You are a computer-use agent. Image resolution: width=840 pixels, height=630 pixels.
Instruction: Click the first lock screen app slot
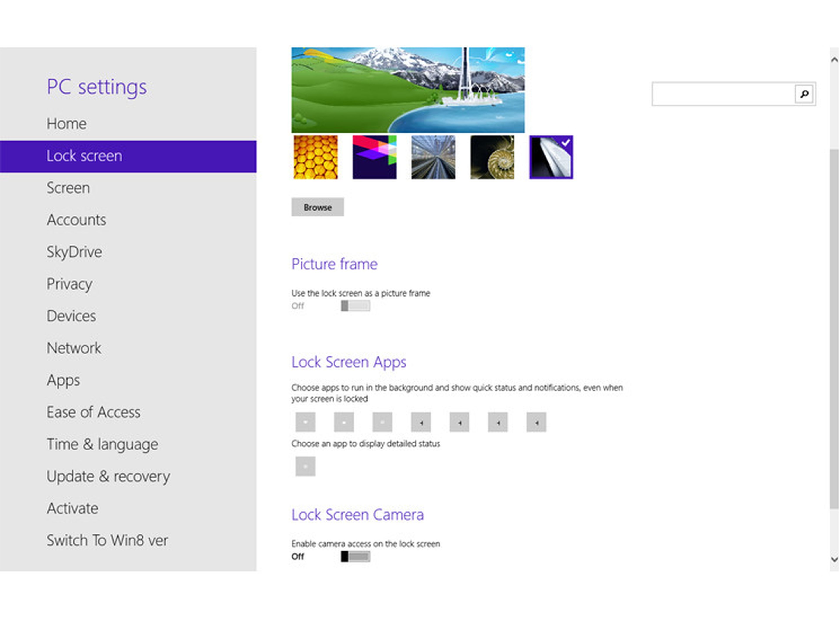(x=305, y=422)
